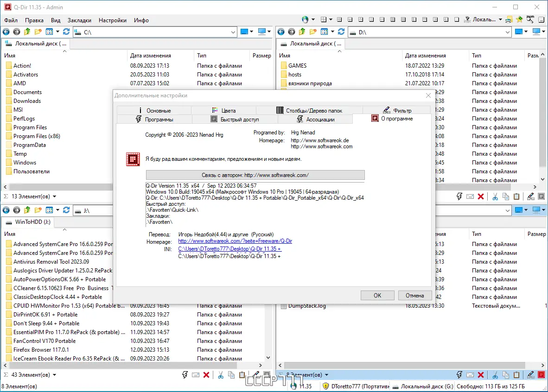Go up one folder level in the C:\ pane

click(27, 32)
